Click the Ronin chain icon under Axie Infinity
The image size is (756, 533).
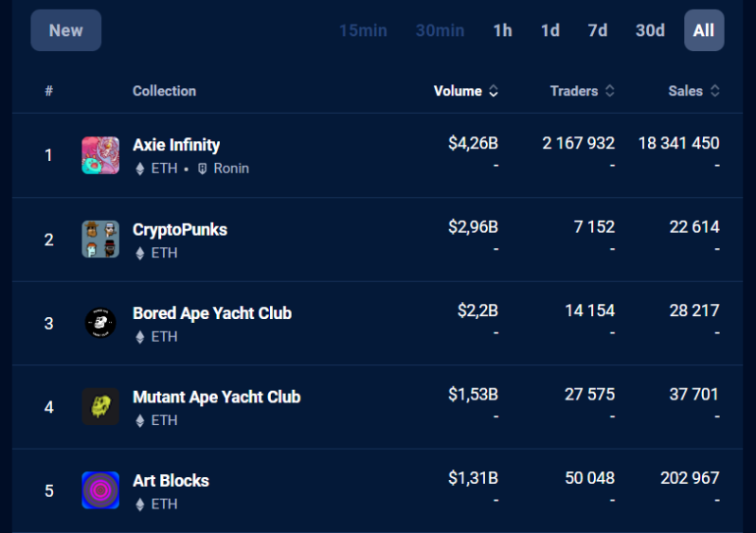(203, 169)
